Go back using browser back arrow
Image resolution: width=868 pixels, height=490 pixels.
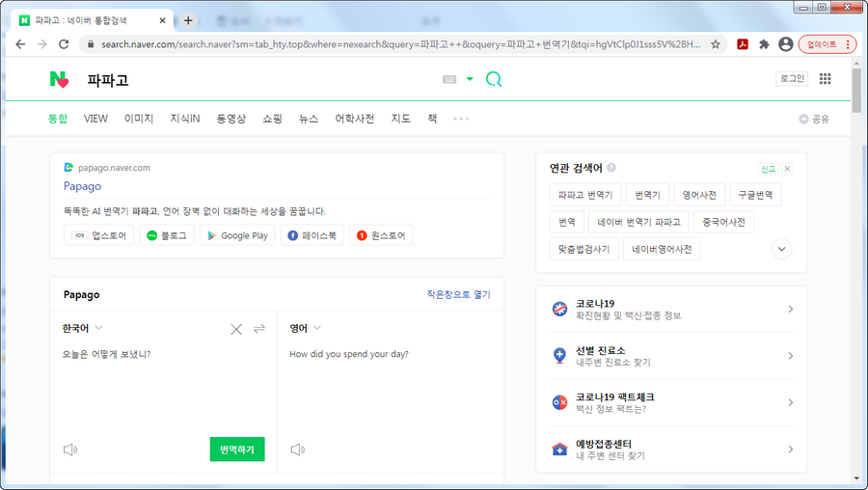click(20, 44)
